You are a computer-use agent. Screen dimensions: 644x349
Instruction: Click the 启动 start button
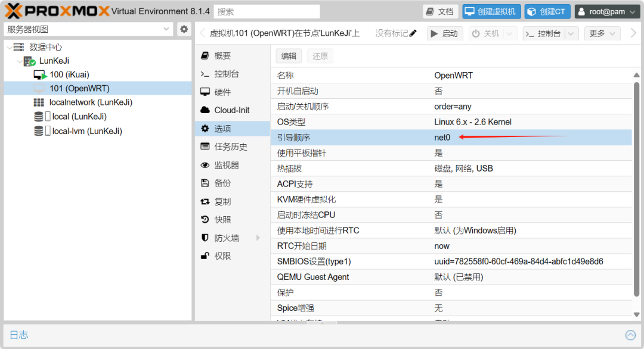coord(445,33)
